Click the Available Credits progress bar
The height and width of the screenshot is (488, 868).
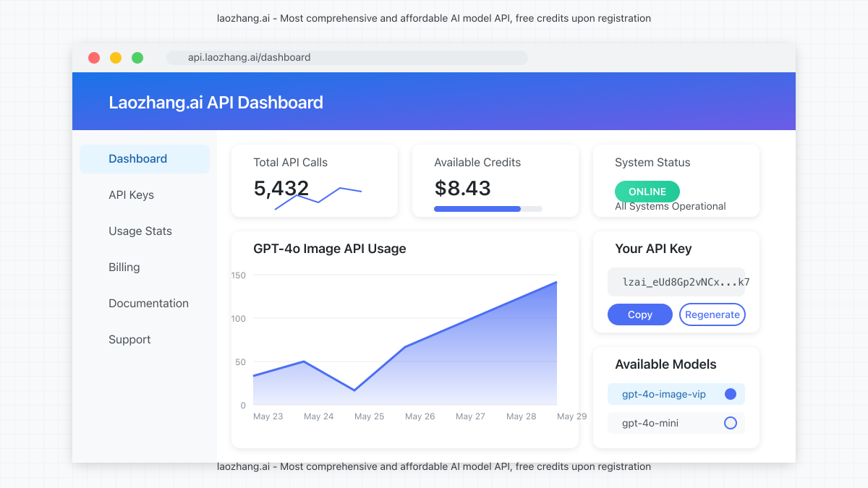[488, 209]
